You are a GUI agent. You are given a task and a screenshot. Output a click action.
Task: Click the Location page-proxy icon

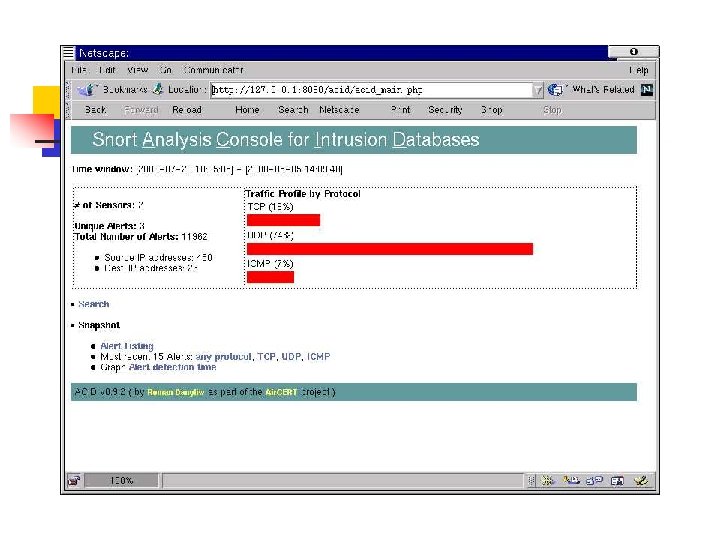point(158,89)
